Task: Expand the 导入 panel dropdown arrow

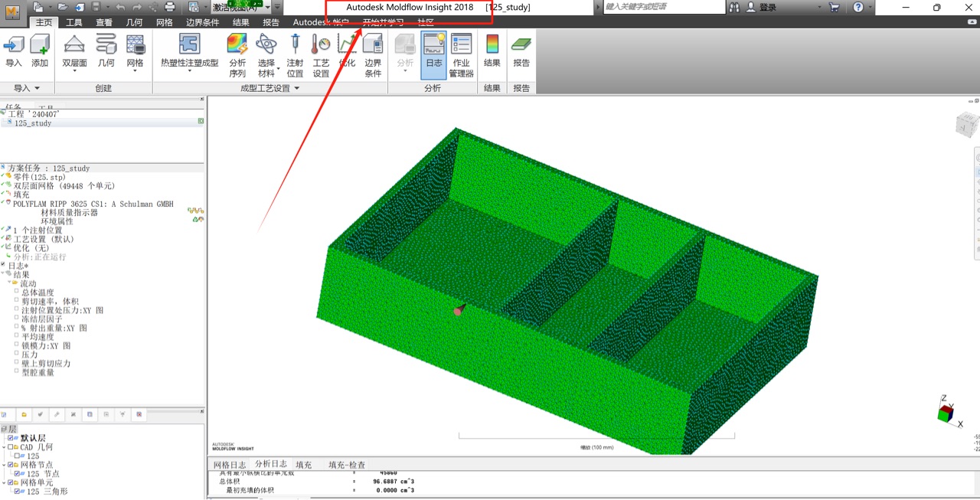Action: (37, 89)
